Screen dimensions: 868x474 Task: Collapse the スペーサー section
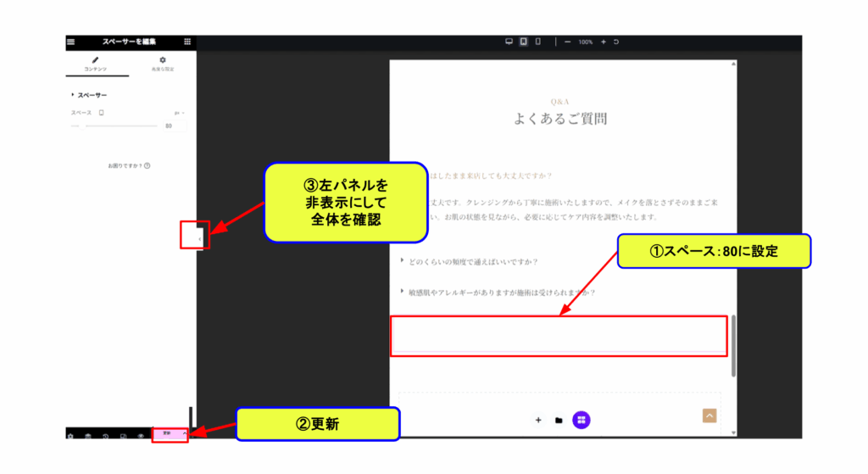point(88,95)
